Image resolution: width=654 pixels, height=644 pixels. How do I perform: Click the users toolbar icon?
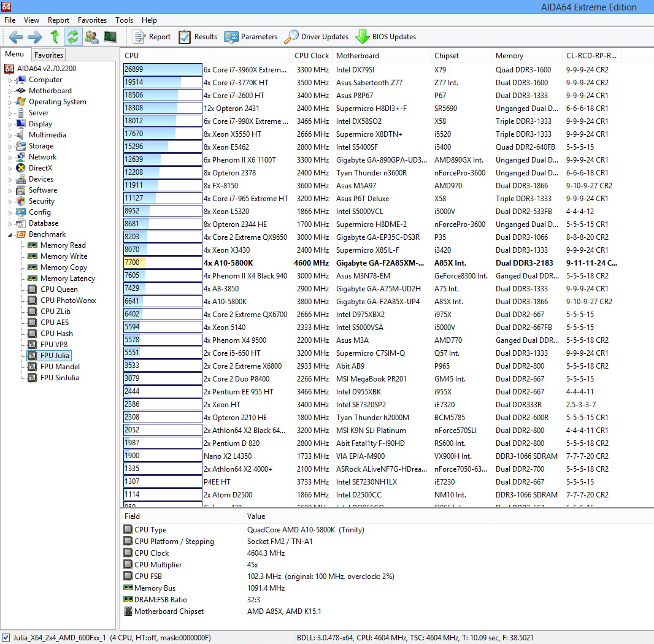point(91,37)
